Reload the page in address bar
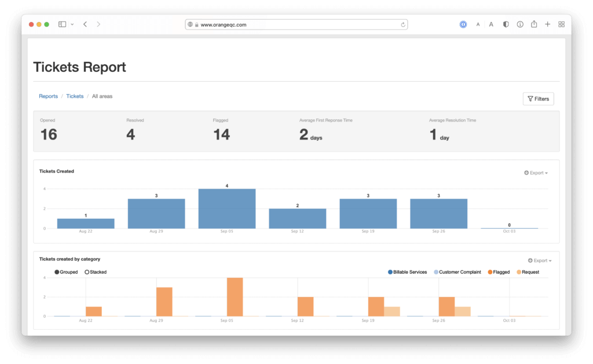The width and height of the screenshot is (593, 364). point(403,24)
